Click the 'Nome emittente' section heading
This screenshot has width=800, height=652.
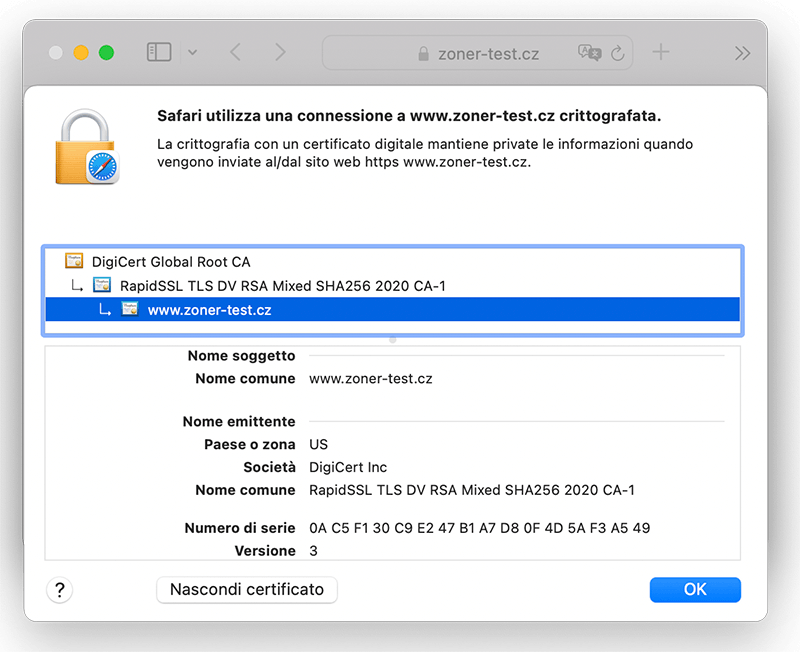tap(239, 421)
